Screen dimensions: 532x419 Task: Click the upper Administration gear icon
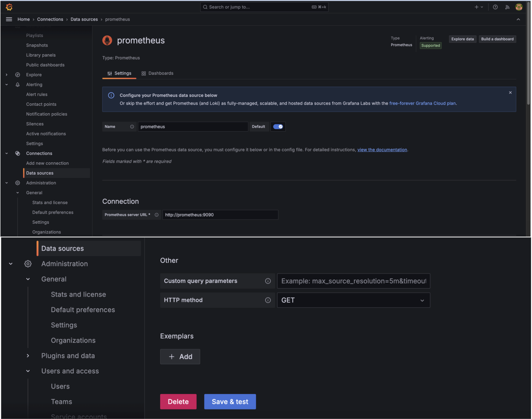point(18,183)
